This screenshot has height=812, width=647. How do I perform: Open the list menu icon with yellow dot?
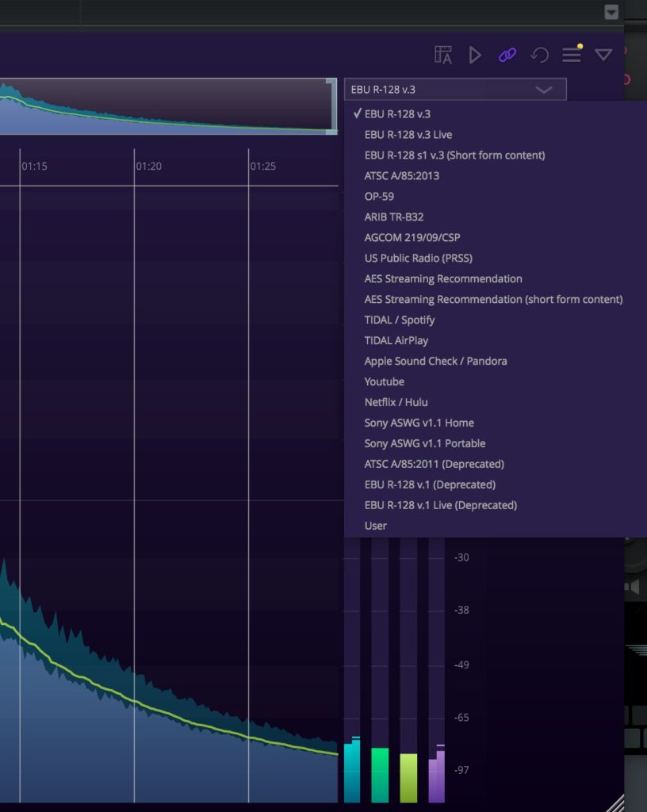pyautogui.click(x=572, y=54)
